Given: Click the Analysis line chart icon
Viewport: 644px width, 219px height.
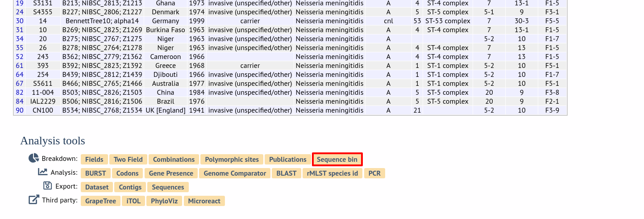Looking at the screenshot, I should point(43,172).
